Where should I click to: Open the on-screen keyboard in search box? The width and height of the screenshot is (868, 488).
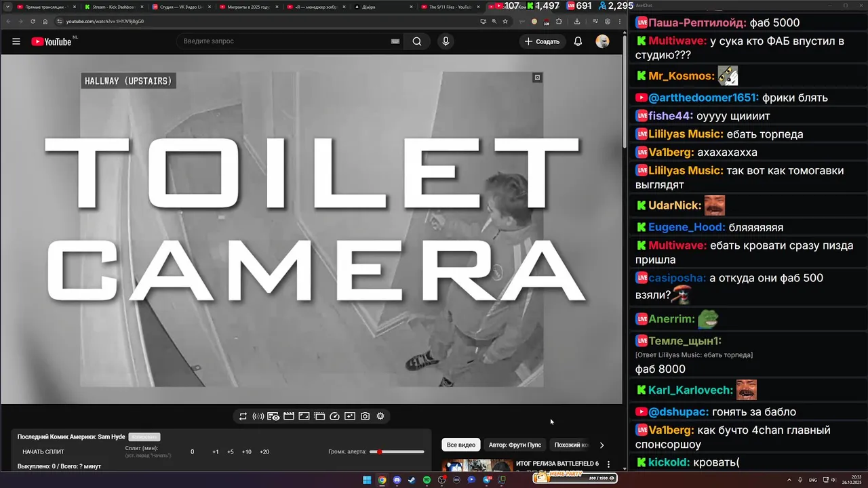[395, 41]
